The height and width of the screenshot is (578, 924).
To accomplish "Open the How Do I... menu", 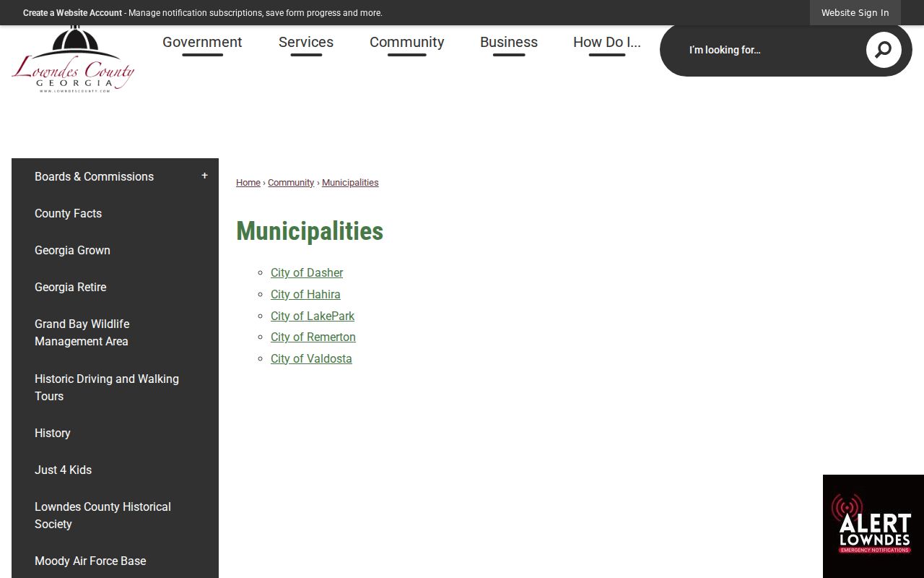I will (x=607, y=43).
